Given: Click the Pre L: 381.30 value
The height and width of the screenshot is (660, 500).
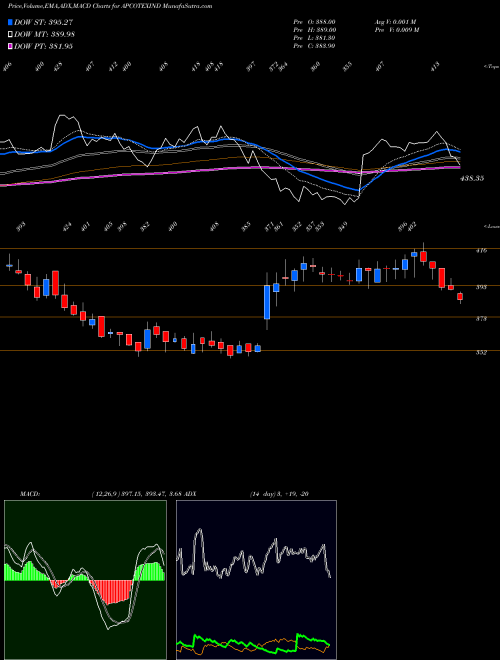Looking at the screenshot, I should pos(314,38).
